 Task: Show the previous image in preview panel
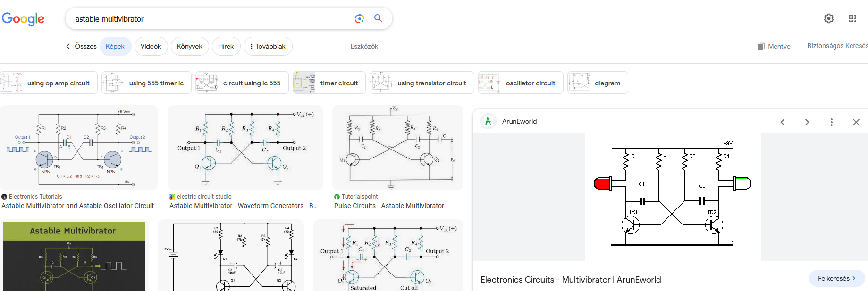click(x=783, y=122)
